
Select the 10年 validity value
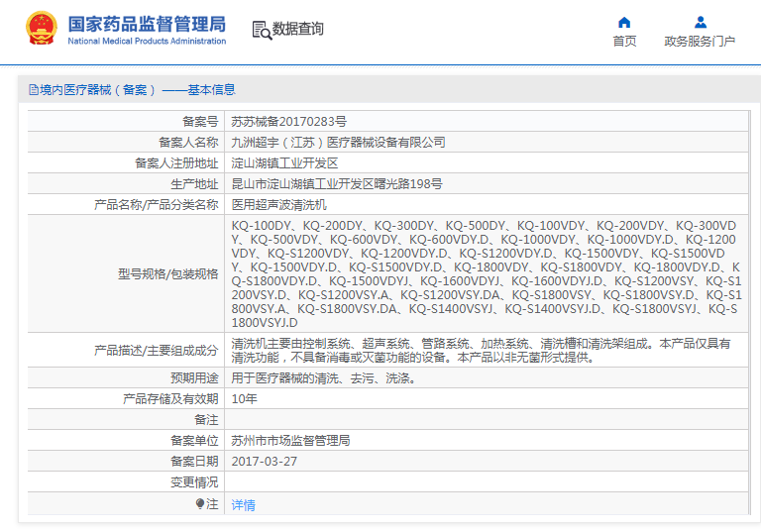244,399
